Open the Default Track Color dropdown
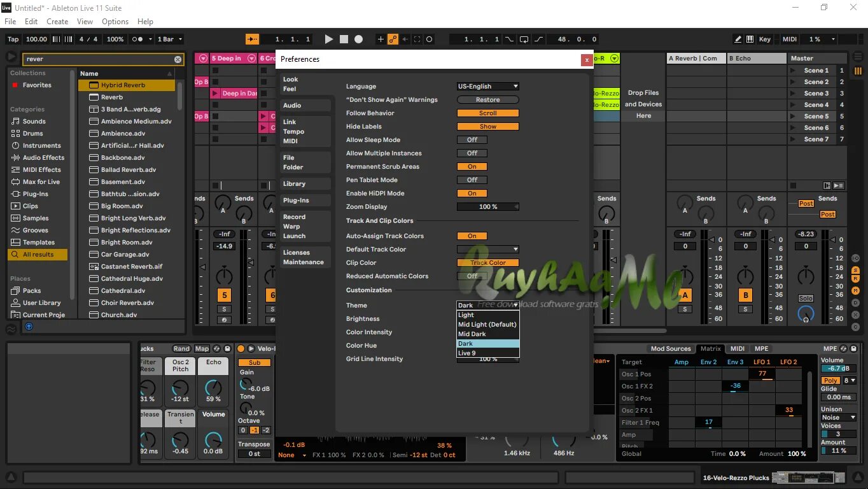The image size is (868, 489). [x=488, y=250]
